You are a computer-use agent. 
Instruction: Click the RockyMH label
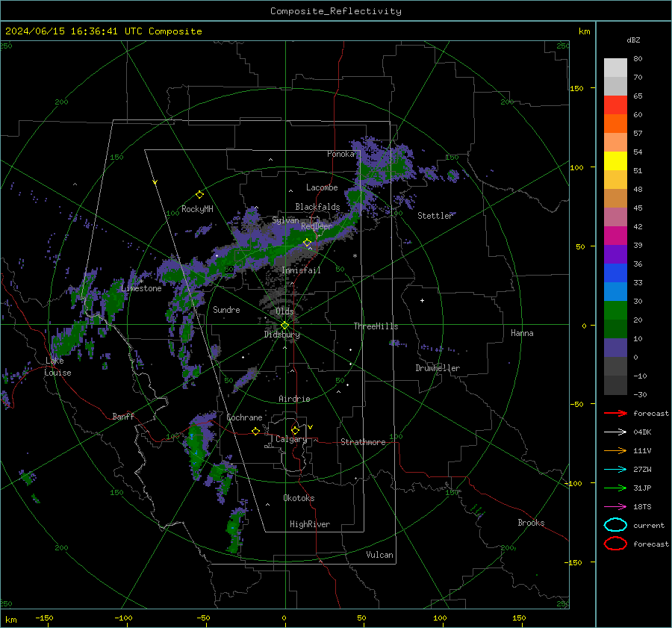point(197,209)
